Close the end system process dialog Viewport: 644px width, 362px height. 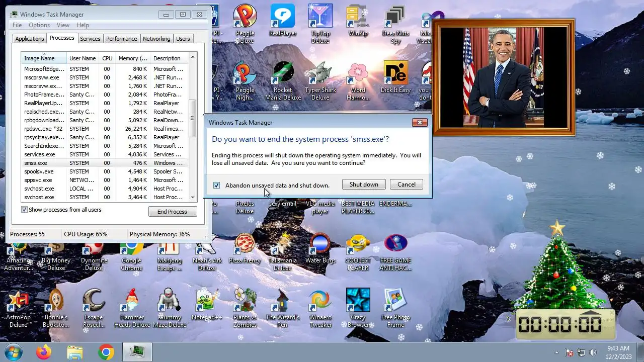(x=420, y=122)
